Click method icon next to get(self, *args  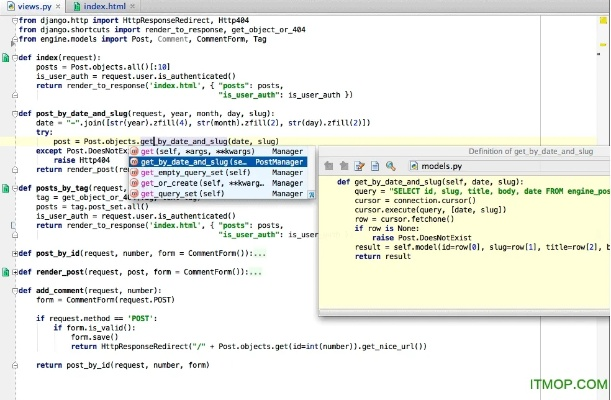[135, 152]
